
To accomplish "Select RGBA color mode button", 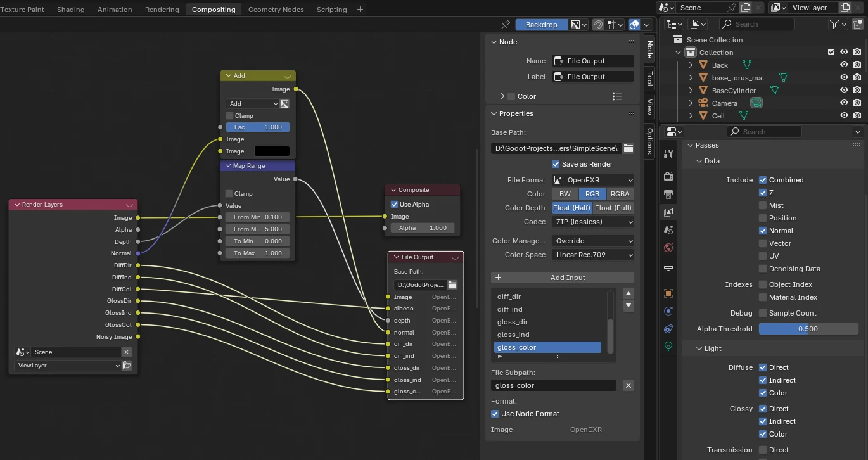I will coord(620,194).
